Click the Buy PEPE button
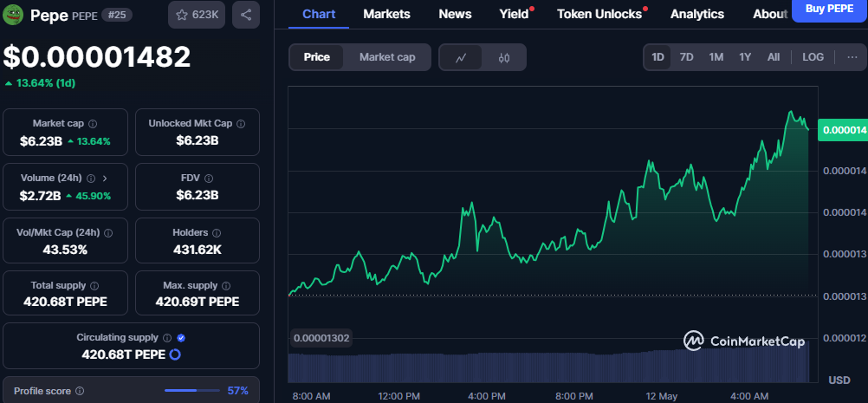The image size is (868, 403). pyautogui.click(x=829, y=10)
